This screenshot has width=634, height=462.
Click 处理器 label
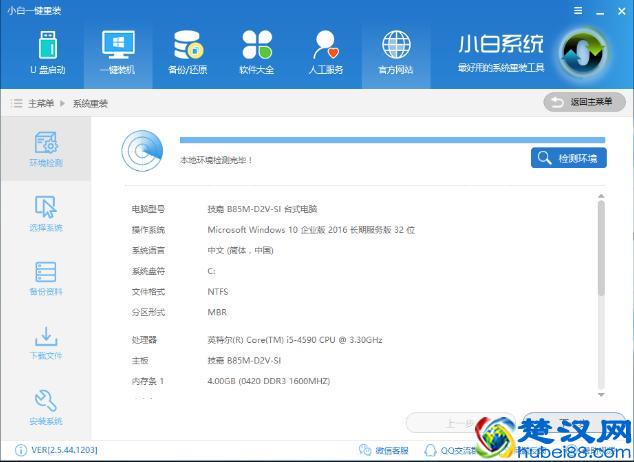click(x=144, y=340)
